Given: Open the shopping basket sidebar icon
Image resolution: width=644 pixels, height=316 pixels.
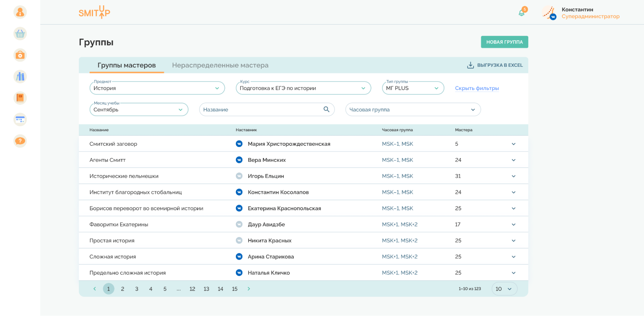Looking at the screenshot, I should [20, 34].
